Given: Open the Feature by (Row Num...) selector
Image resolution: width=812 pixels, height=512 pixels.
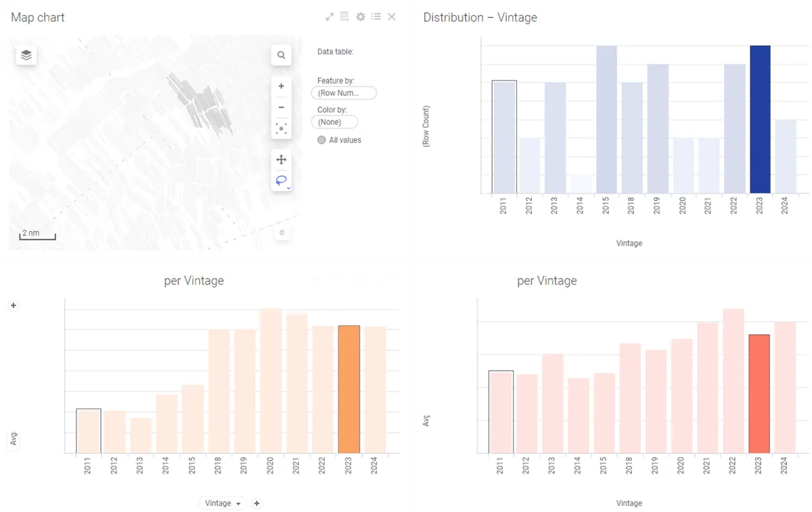Looking at the screenshot, I should (344, 93).
